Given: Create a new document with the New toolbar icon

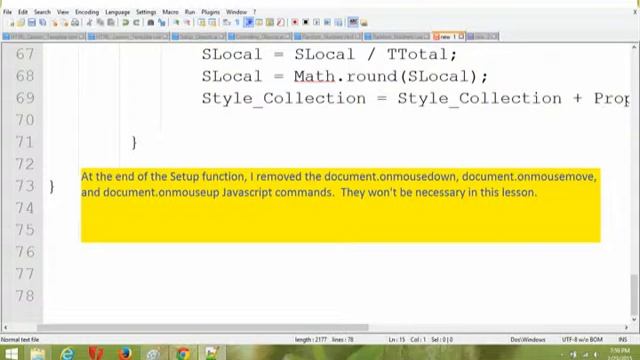Looking at the screenshot, I should click(11, 22).
